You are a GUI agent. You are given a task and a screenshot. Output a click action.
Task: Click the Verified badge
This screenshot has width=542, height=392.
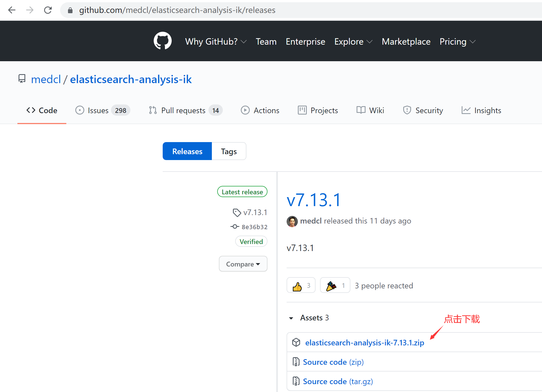tap(251, 241)
